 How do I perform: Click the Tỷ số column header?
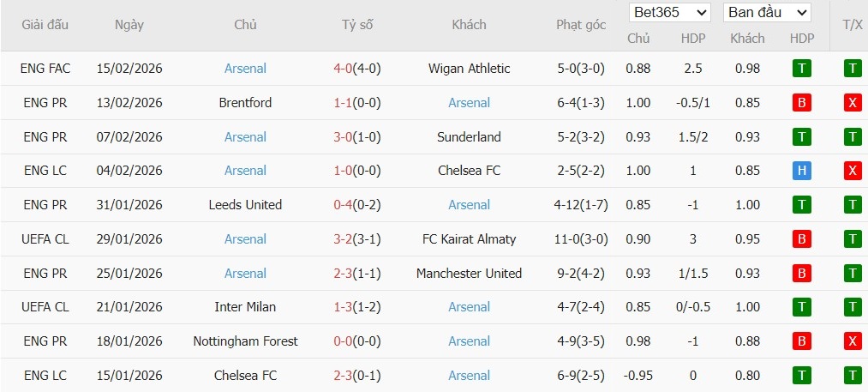(357, 25)
